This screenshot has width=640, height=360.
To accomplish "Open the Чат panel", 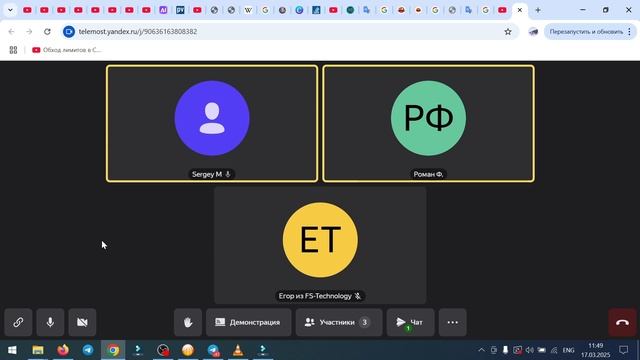I will (410, 322).
